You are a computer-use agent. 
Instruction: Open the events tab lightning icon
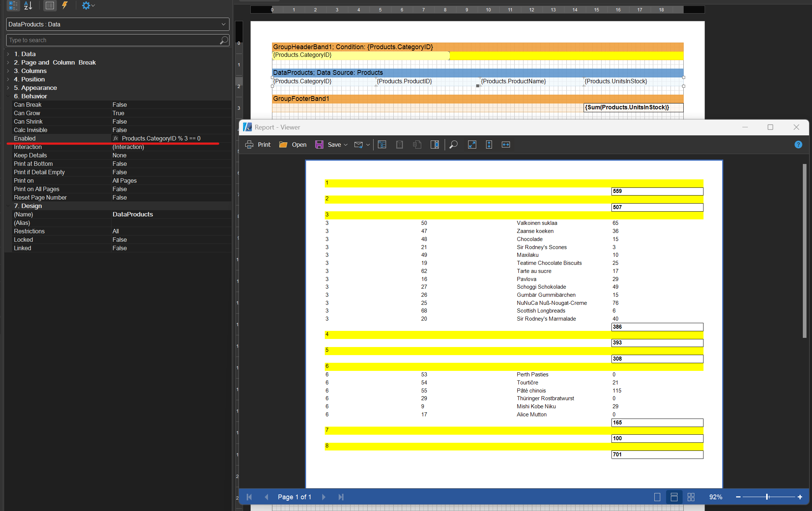[x=65, y=5]
